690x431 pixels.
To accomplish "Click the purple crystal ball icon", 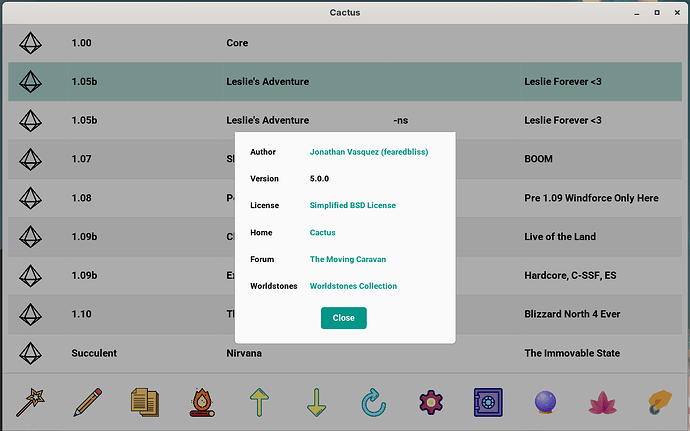I will (x=545, y=402).
